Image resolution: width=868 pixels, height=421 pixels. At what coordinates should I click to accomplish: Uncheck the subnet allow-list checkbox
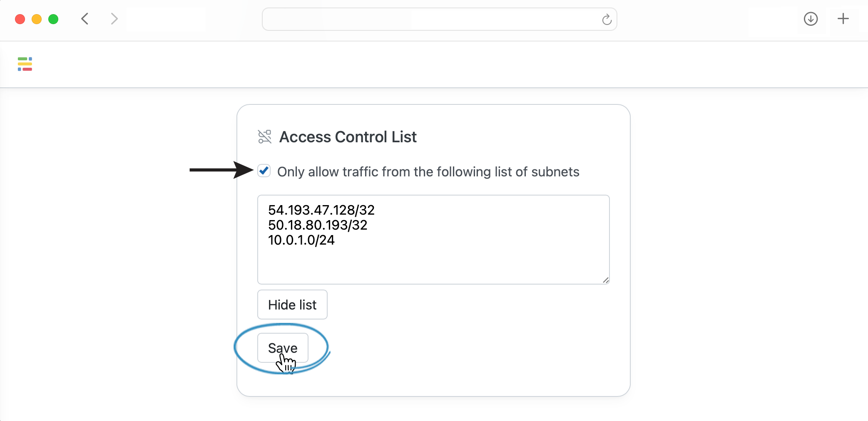pos(264,171)
